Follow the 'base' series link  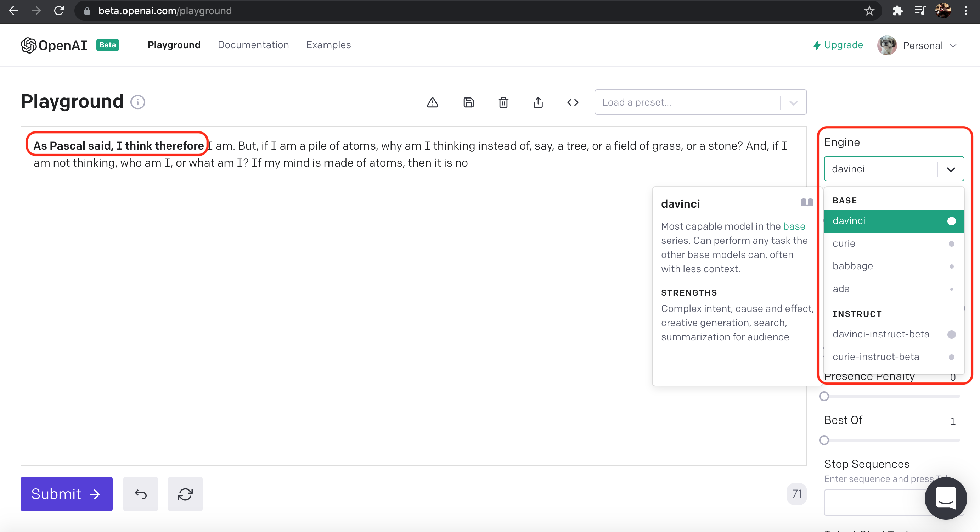pos(794,226)
